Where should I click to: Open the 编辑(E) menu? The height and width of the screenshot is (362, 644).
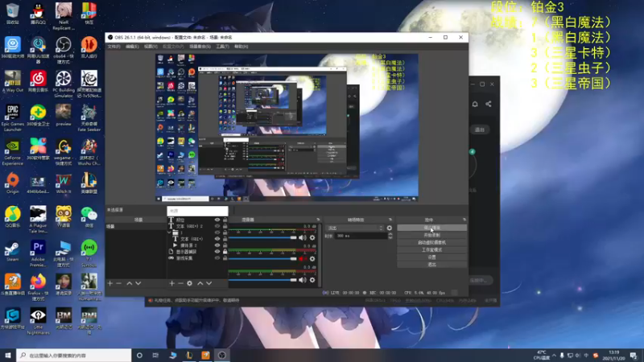(132, 47)
